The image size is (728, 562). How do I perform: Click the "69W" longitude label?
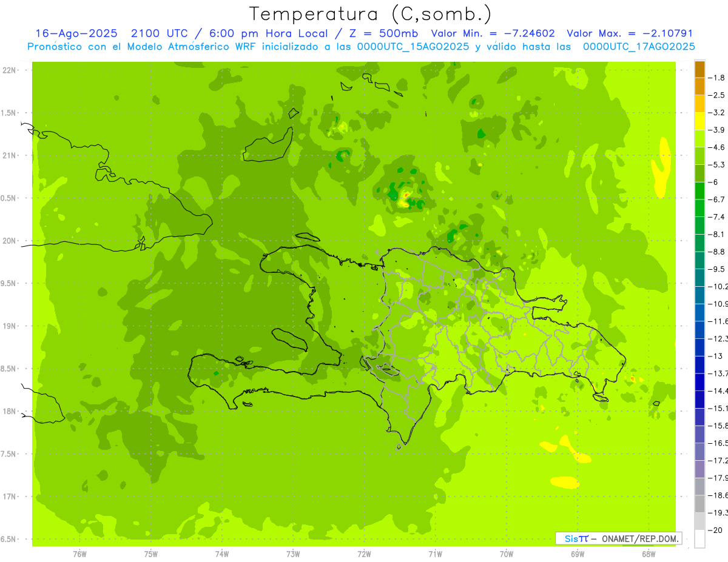tap(578, 554)
